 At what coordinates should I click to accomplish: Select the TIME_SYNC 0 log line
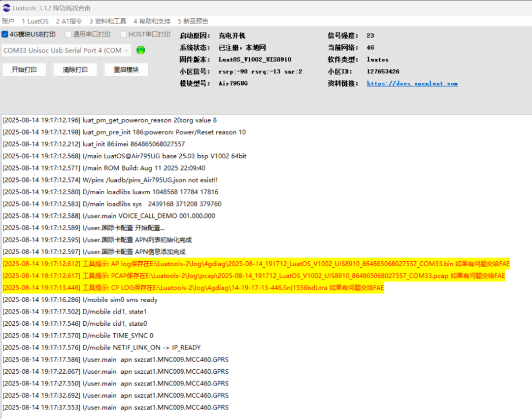pos(78,336)
